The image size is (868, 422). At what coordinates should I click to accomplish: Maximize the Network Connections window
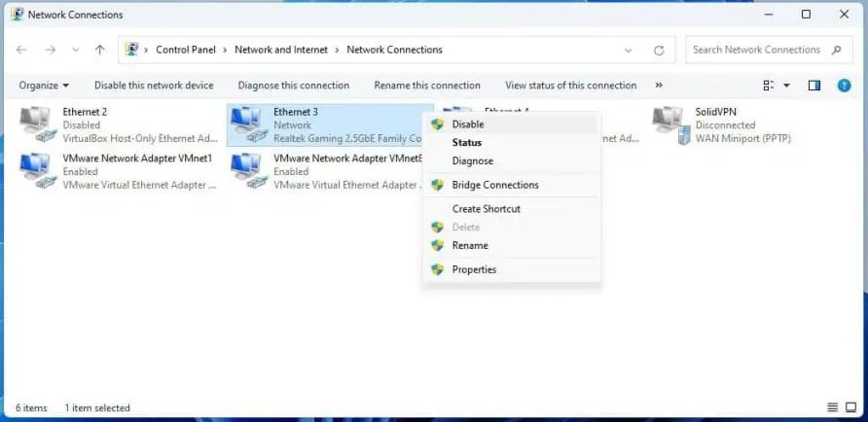pos(806,15)
